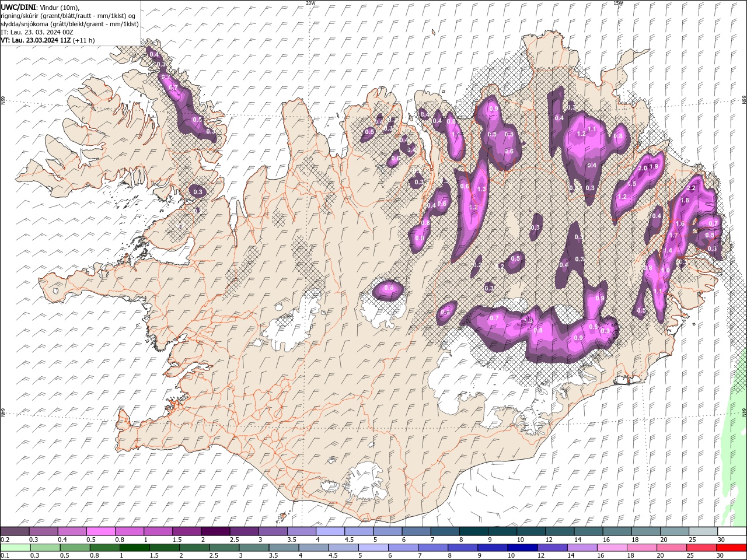Click the '1.0' snowfall value on the map

click(665, 270)
